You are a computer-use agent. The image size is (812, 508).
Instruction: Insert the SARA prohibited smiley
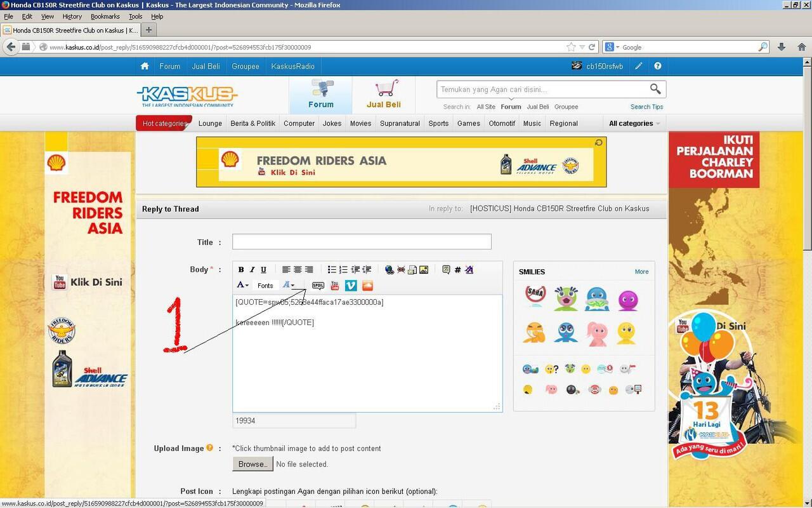point(535,297)
